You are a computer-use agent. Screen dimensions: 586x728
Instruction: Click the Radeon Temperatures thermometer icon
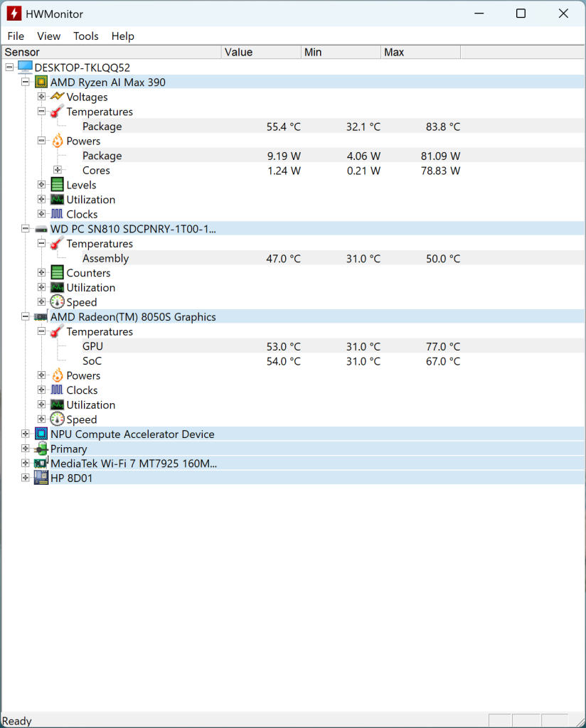pos(57,331)
